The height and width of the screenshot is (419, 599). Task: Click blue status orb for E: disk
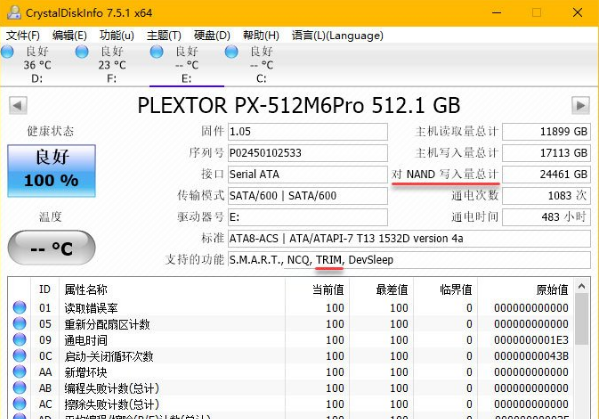(x=157, y=52)
